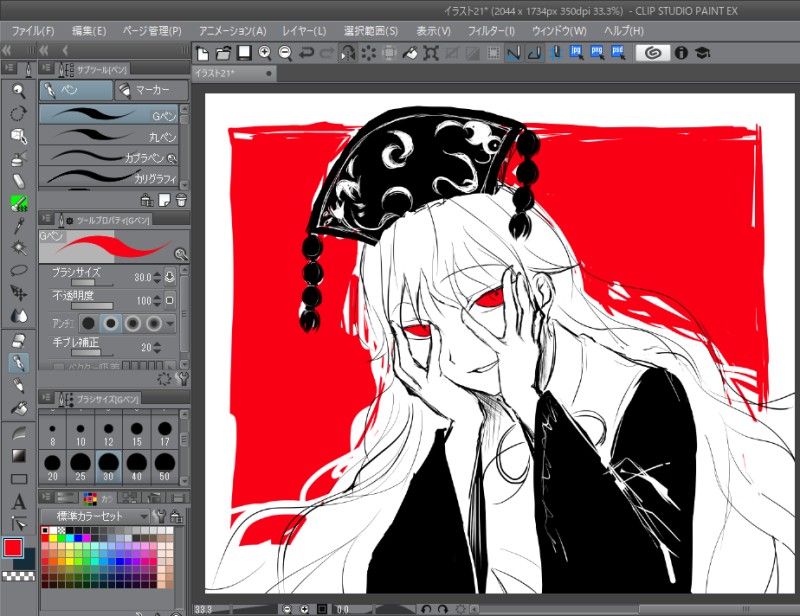Select the Blend water drop tool
This screenshot has width=800, height=616.
coord(19,315)
